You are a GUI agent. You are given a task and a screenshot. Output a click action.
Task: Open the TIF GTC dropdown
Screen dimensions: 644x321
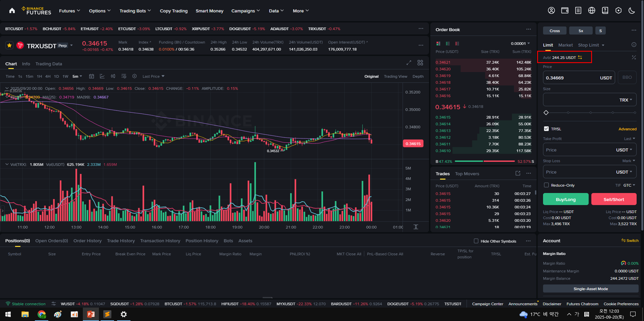pos(629,185)
